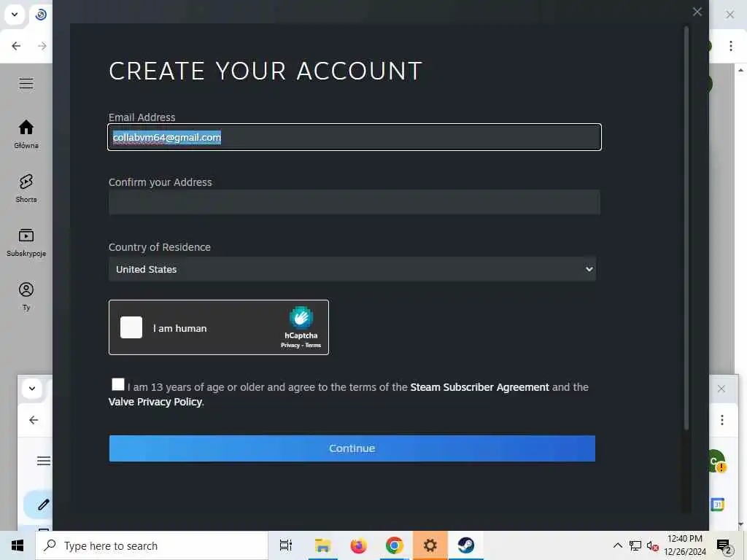Open the Steam Subscriber Agreement link
The height and width of the screenshot is (560, 747).
(479, 387)
